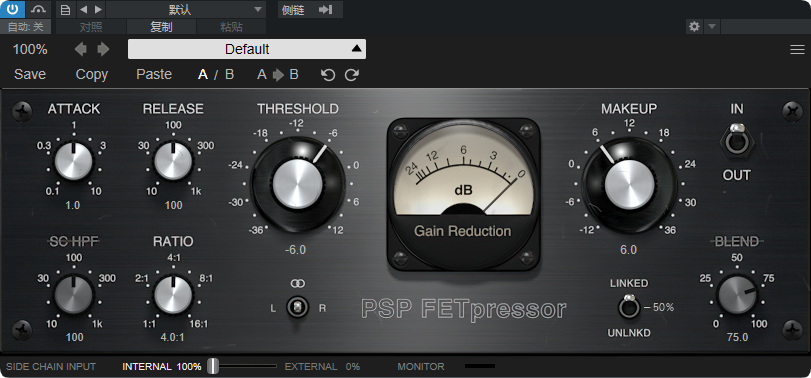Click the automation curve icon beside power
The image size is (811, 378).
coord(38,9)
